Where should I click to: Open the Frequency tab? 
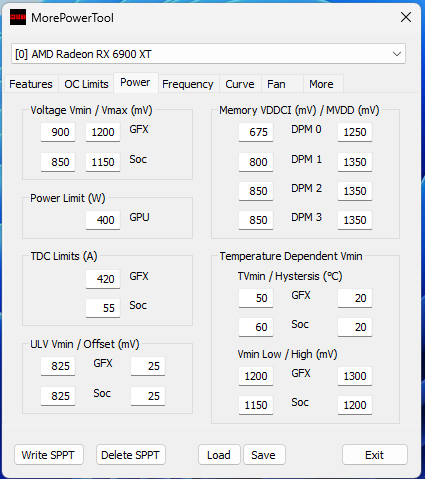[x=188, y=84]
